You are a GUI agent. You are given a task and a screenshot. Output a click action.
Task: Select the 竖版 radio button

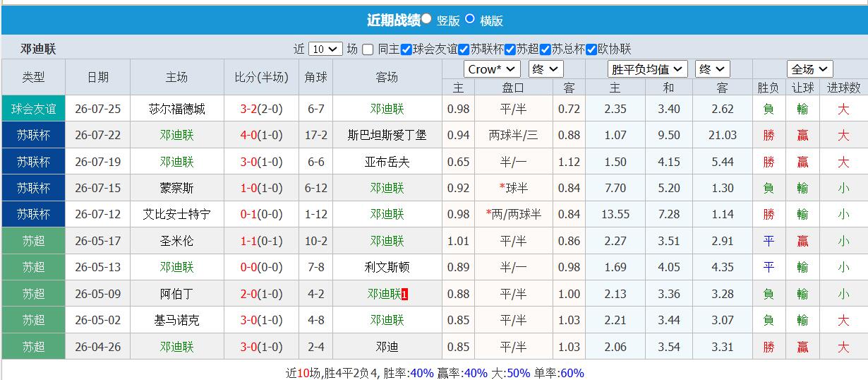click(426, 18)
